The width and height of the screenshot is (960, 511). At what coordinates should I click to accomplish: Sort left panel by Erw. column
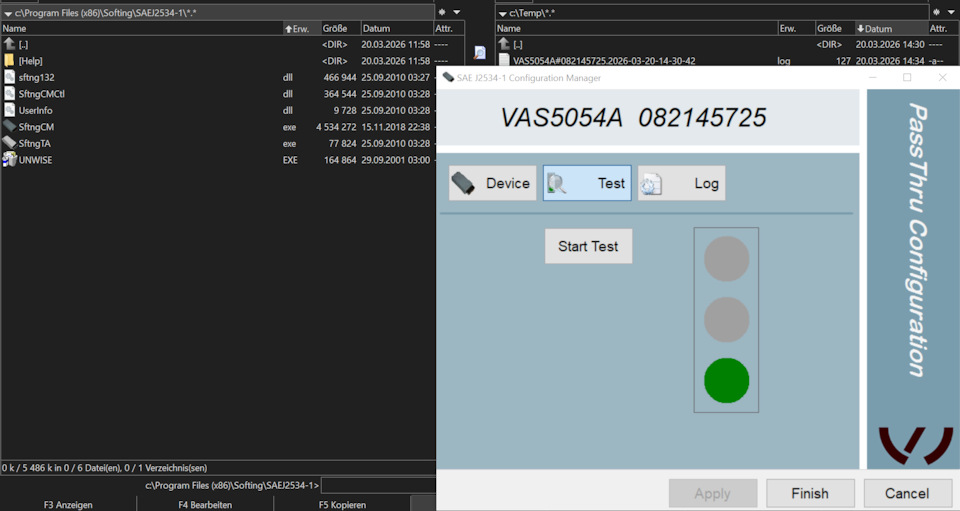pyautogui.click(x=301, y=28)
